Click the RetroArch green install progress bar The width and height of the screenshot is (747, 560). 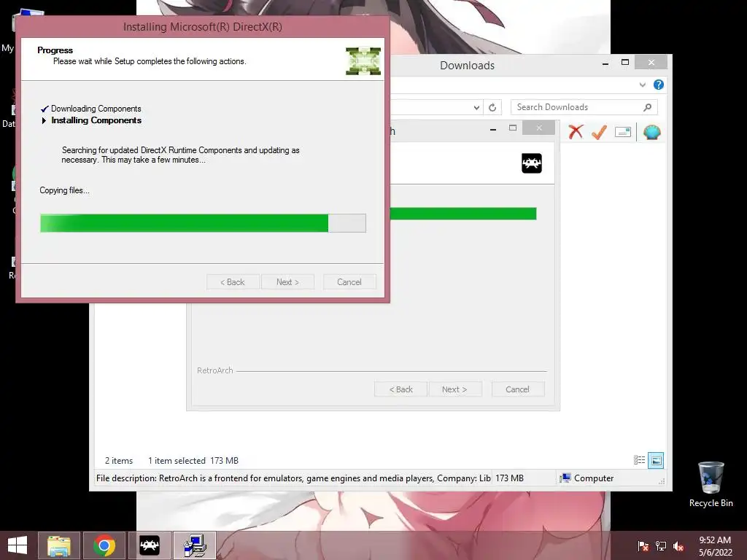[x=463, y=214]
